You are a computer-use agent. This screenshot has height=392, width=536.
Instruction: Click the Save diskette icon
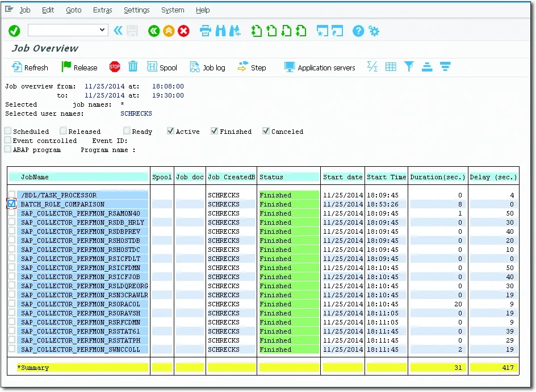[x=132, y=31]
